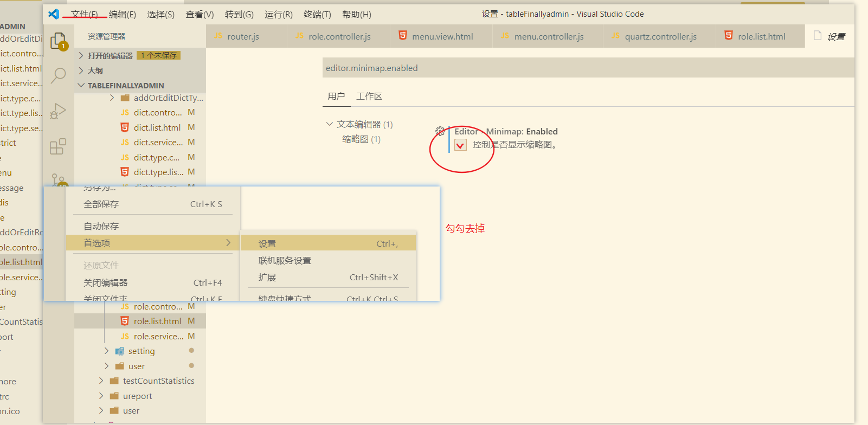Open the Explorer view in activity bar
This screenshot has height=425, width=868.
click(58, 41)
